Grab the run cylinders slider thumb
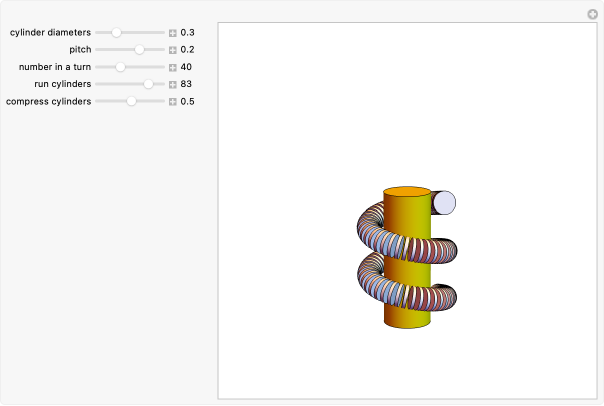604x406 pixels. tap(148, 84)
